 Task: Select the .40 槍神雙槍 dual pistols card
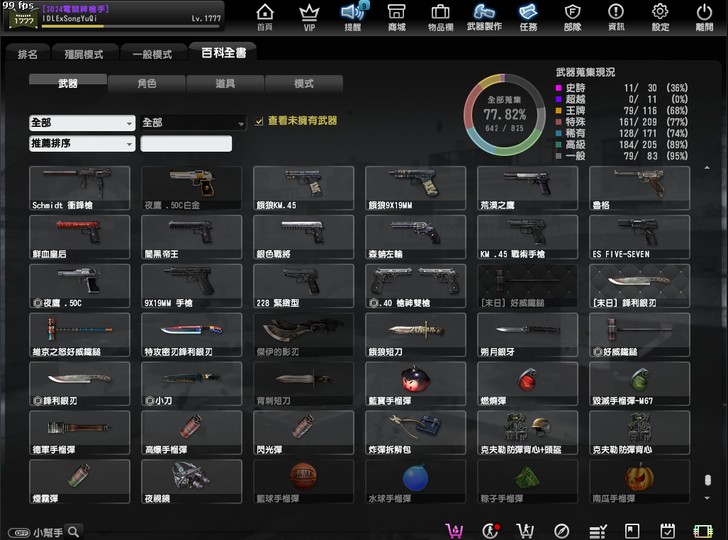pos(416,286)
